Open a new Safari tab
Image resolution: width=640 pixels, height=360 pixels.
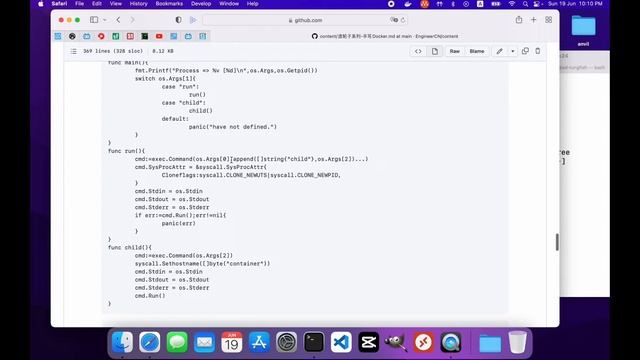click(533, 20)
